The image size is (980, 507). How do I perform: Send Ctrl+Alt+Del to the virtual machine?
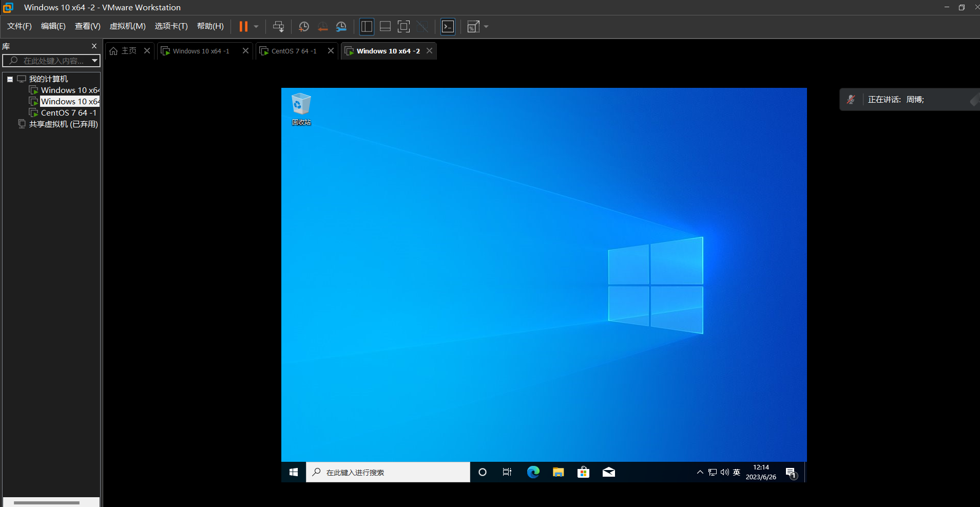(278, 27)
